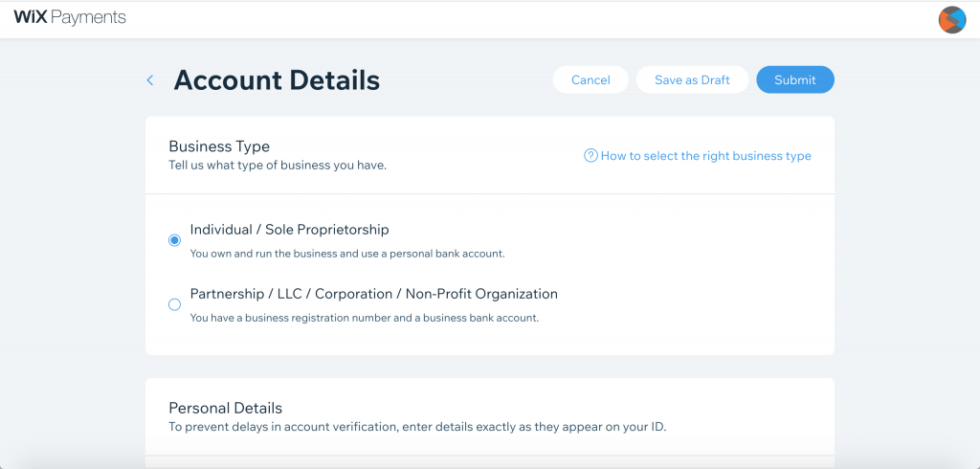The width and height of the screenshot is (980, 469).
Task: Click the Business Type section heading
Action: (x=219, y=146)
